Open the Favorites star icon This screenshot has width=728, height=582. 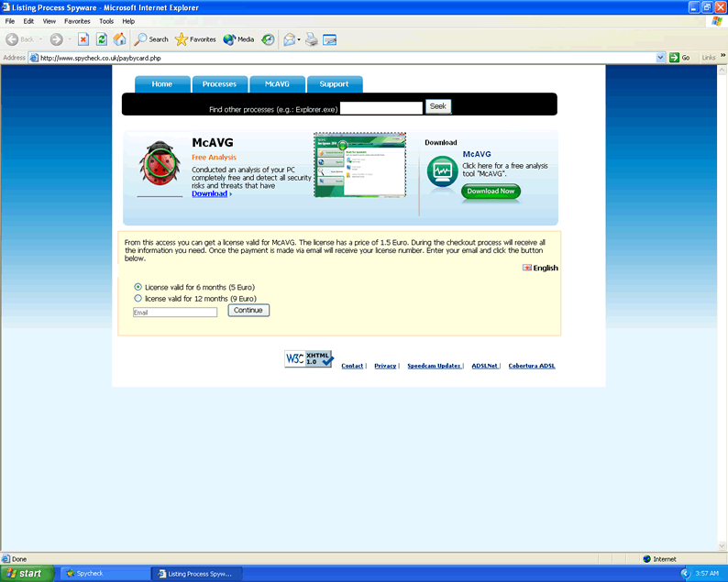point(182,39)
